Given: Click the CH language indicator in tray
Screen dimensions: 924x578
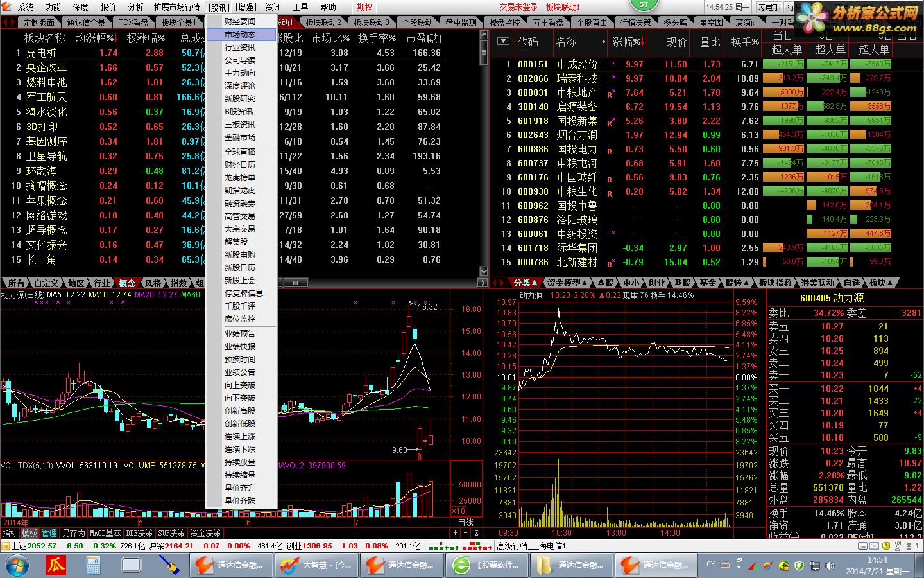Looking at the screenshot, I should [x=711, y=565].
